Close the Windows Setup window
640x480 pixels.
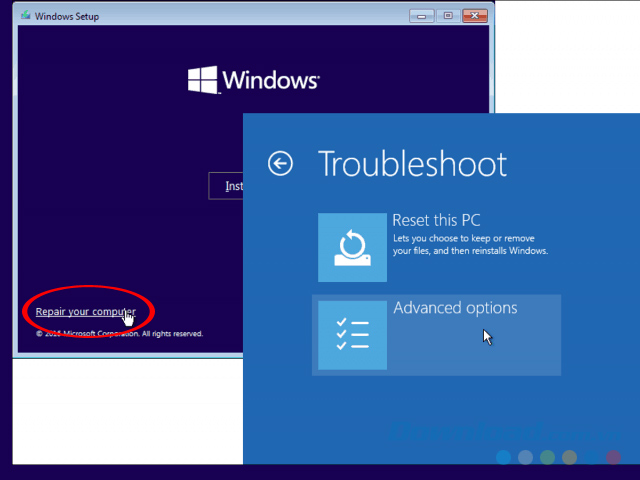475,16
